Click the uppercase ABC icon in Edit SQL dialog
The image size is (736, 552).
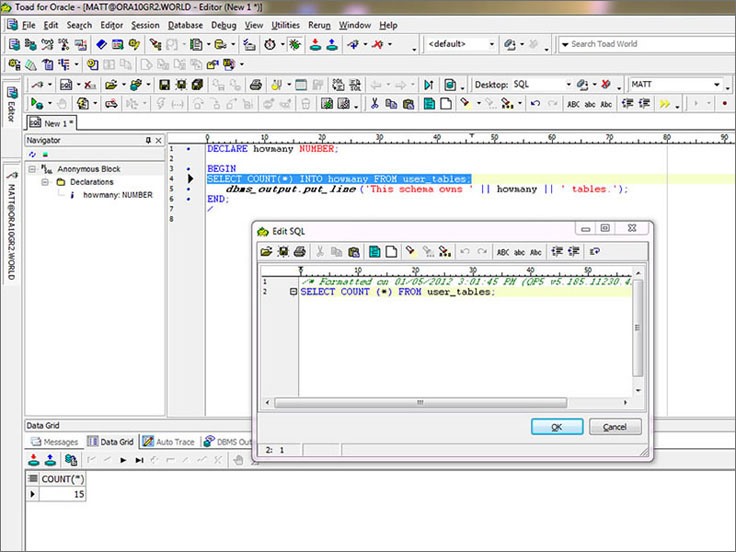point(503,253)
